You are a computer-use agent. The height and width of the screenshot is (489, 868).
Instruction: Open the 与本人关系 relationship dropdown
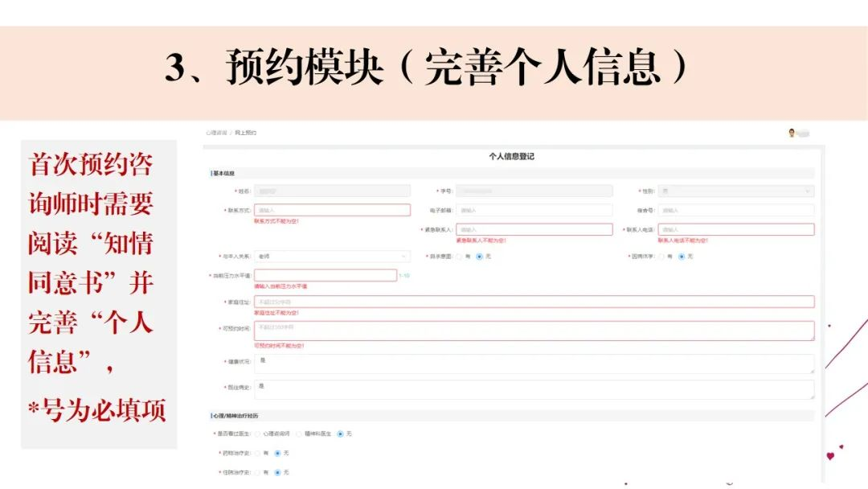tap(332, 257)
